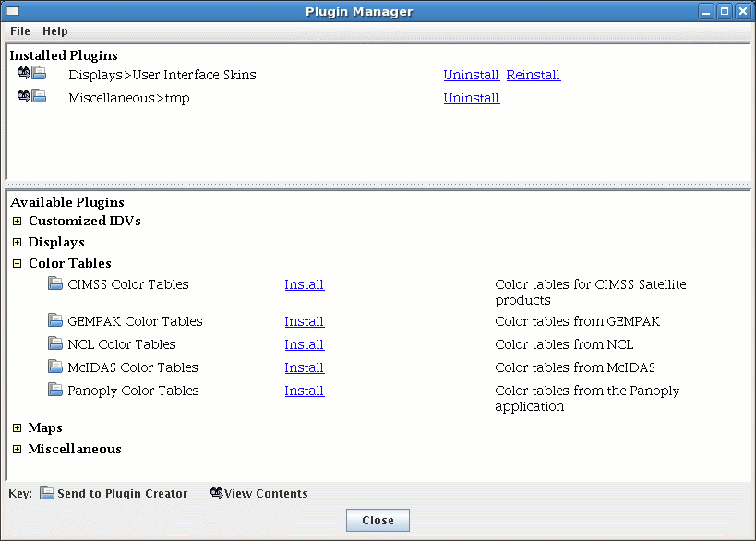Image resolution: width=756 pixels, height=541 pixels.
Task: Collapse the Color Tables section
Action: point(17,263)
